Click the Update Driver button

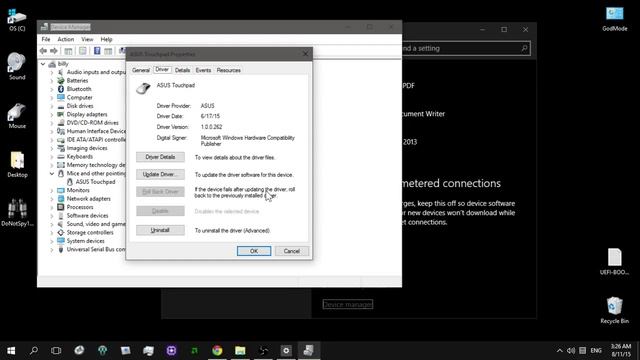point(160,175)
